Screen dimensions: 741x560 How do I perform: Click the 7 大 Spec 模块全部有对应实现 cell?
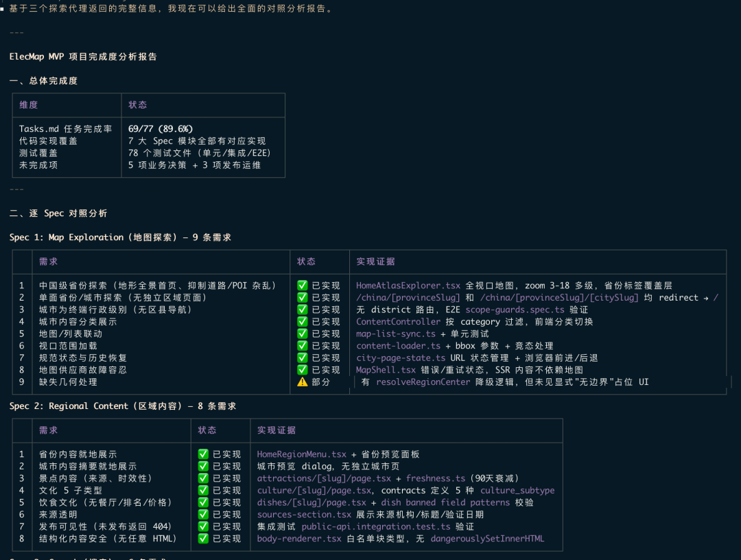[x=197, y=141]
